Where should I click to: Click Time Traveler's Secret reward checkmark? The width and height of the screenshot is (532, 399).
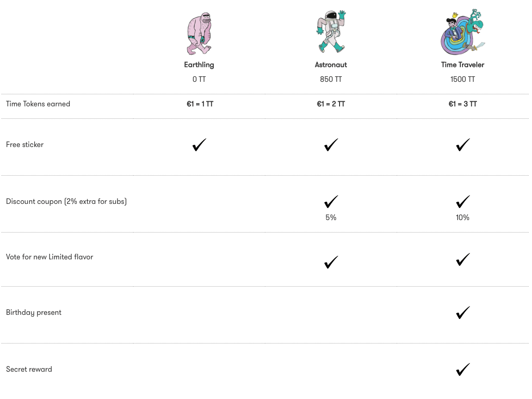(463, 369)
